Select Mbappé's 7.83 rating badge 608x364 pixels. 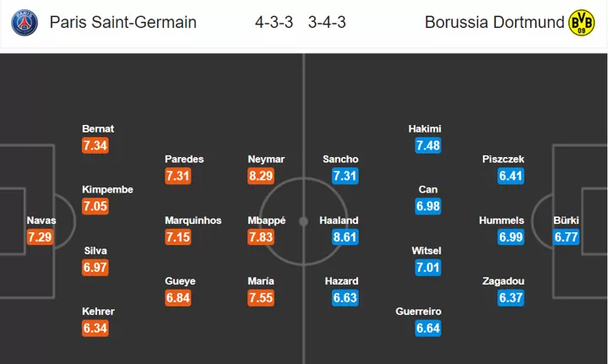261,236
